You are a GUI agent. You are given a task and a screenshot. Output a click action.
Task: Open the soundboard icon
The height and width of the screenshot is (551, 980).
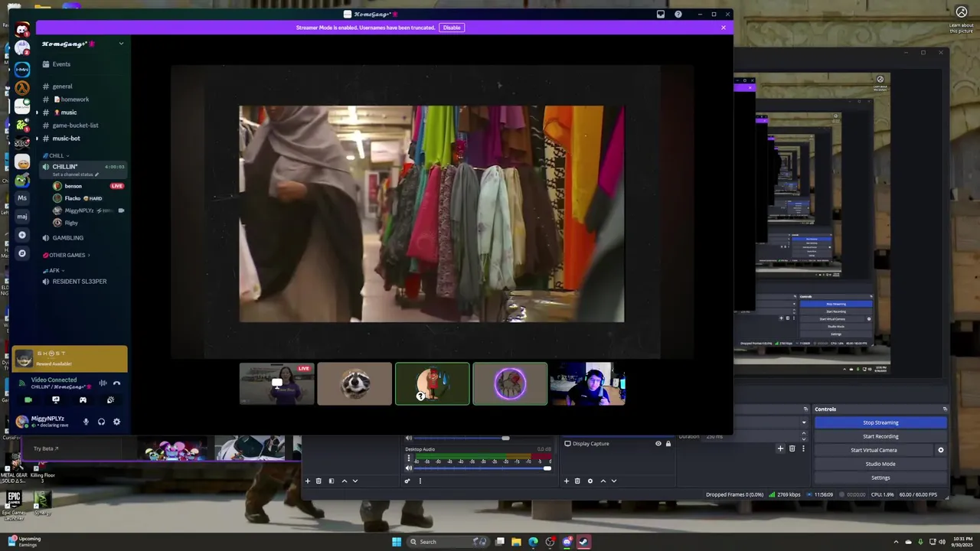tap(110, 399)
